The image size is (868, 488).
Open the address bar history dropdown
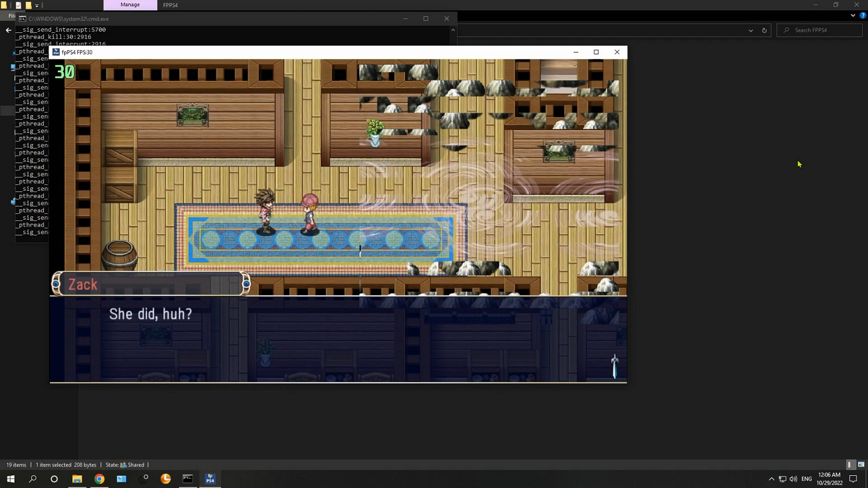point(751,30)
